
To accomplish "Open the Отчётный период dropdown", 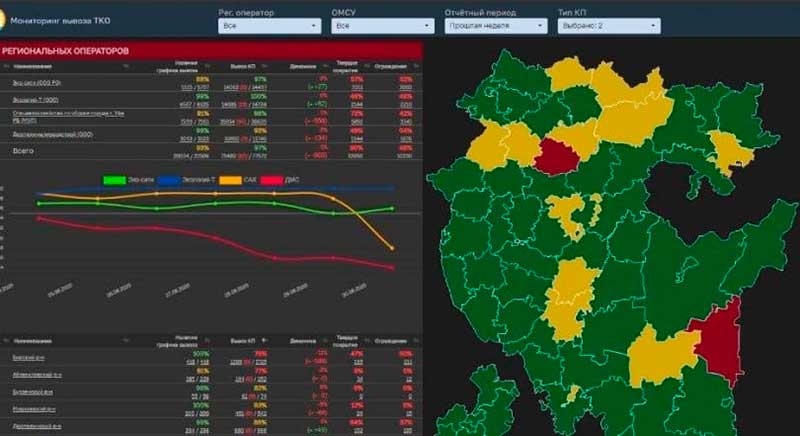I will tap(496, 25).
